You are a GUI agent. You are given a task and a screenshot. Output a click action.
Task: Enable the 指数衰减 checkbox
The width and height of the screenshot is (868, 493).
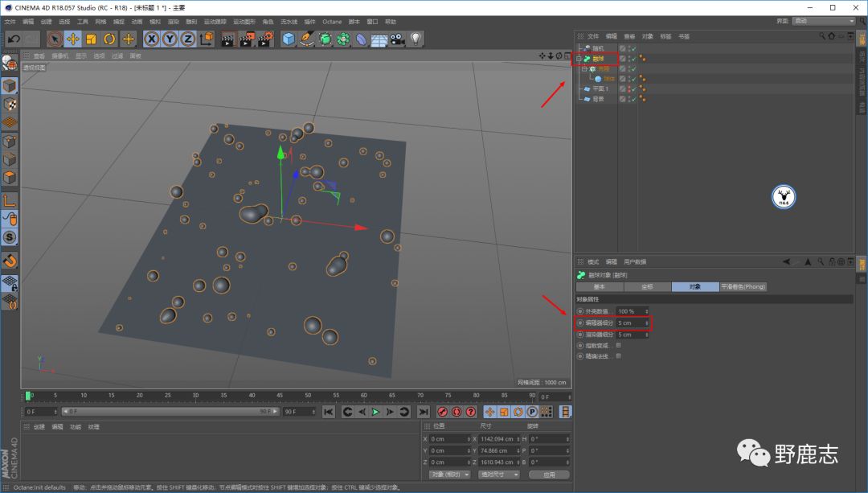click(x=618, y=345)
